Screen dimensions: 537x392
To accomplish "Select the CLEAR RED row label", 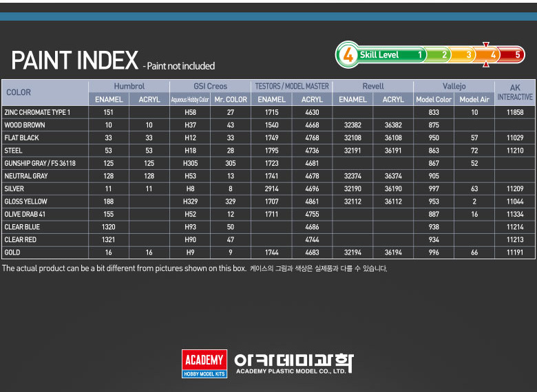I will point(20,240).
